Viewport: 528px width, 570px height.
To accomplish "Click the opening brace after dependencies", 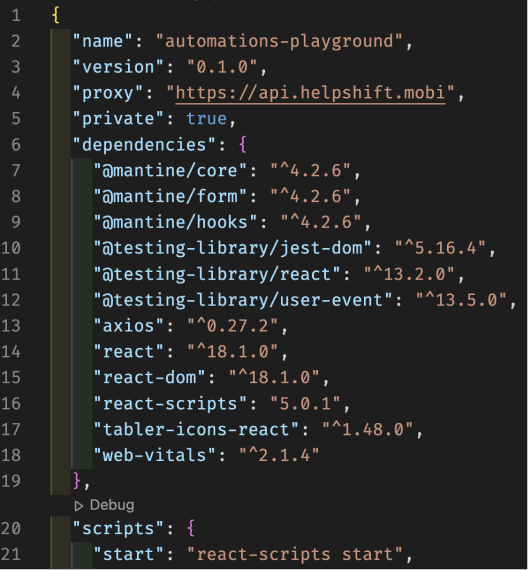I will [x=243, y=145].
